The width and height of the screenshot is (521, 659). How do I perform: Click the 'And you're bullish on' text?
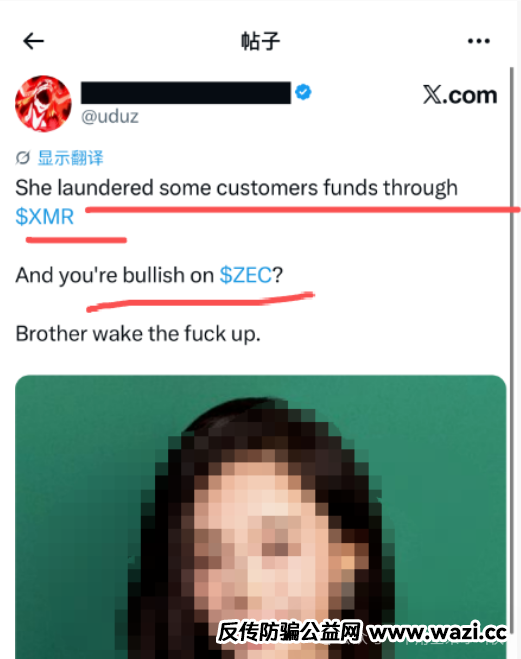115,276
